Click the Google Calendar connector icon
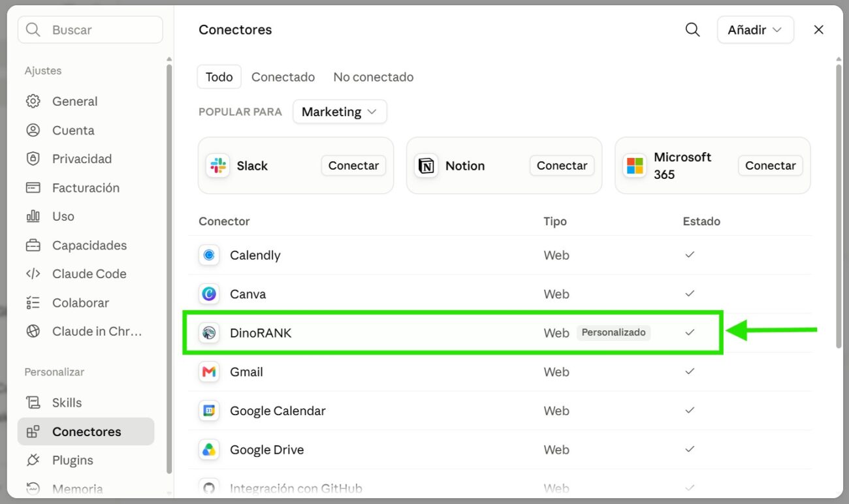The width and height of the screenshot is (849, 504). (x=209, y=411)
